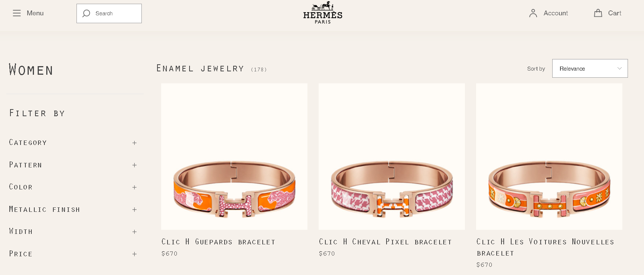This screenshot has height=275, width=644.
Task: Open the hamburger Menu icon
Action: point(17,13)
